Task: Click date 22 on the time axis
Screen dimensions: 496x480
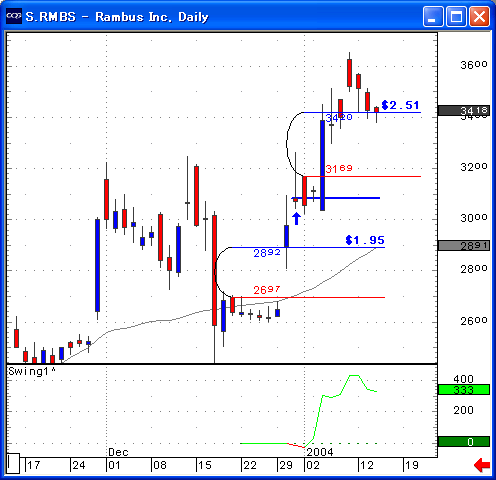Action: [250, 465]
